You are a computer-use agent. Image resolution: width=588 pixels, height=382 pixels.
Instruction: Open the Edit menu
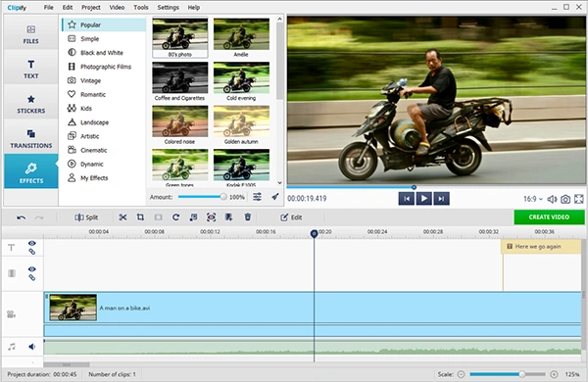pyautogui.click(x=68, y=7)
